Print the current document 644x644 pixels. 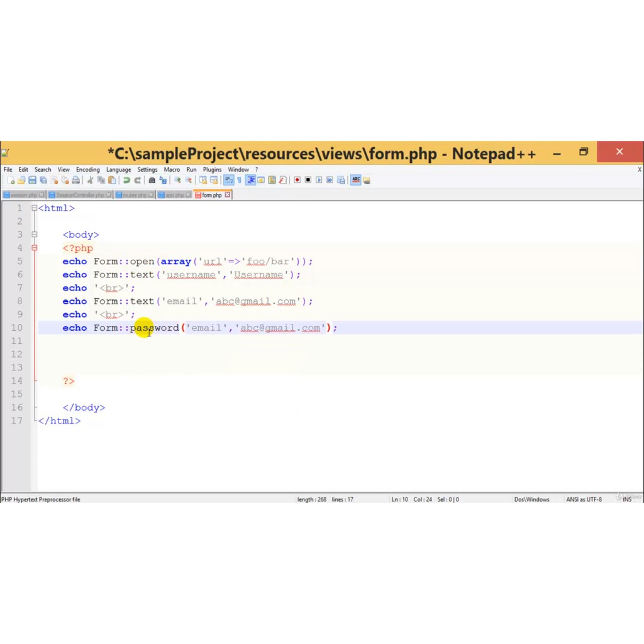click(x=77, y=180)
